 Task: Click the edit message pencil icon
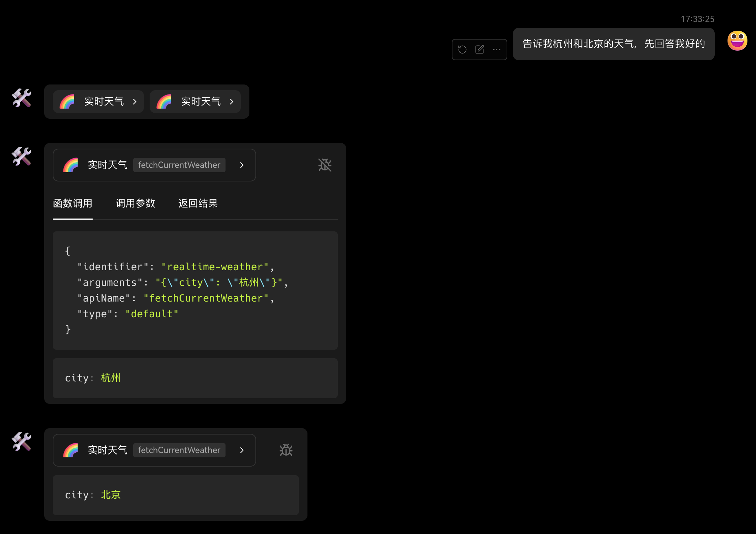tap(480, 50)
